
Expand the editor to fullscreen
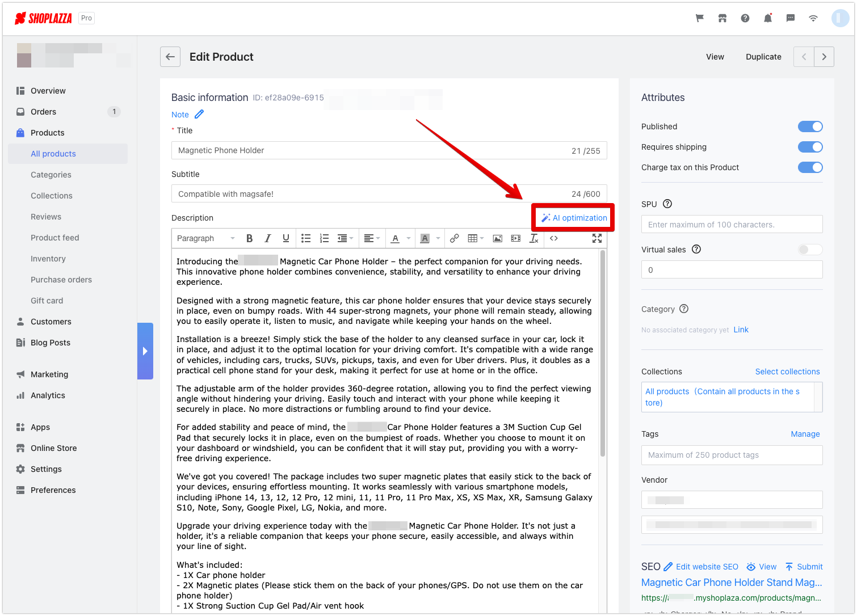596,238
